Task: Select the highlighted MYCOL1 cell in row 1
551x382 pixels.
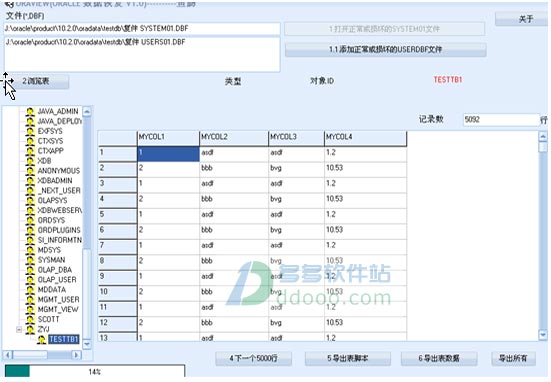Action: (x=168, y=154)
